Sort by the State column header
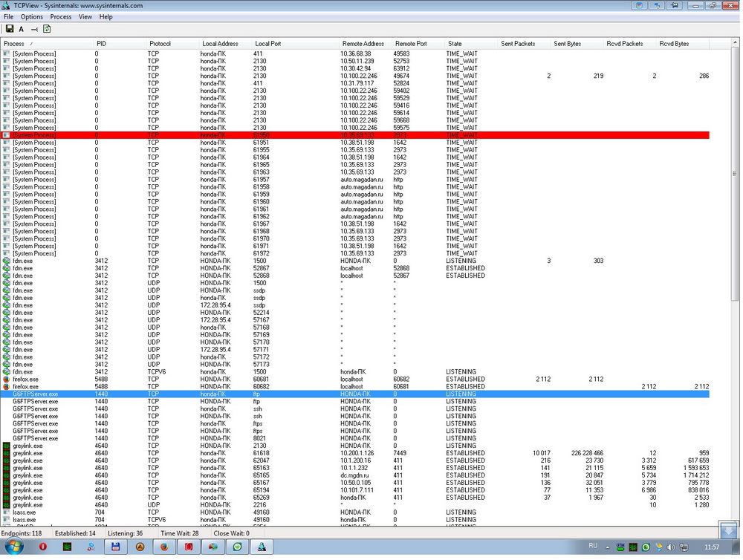 click(x=455, y=44)
